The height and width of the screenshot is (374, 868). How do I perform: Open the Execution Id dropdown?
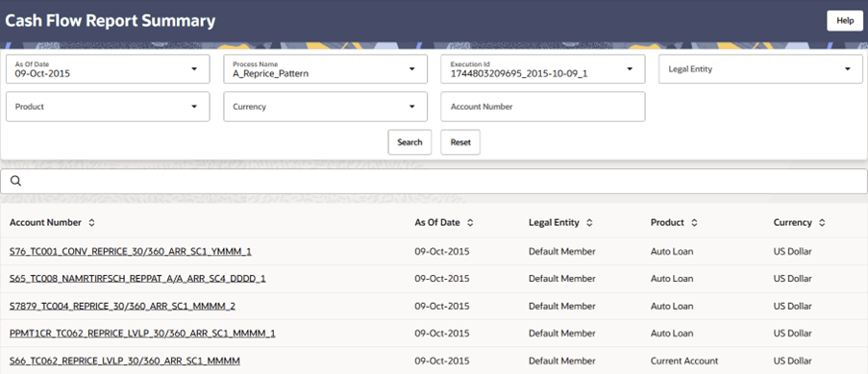[x=543, y=68]
